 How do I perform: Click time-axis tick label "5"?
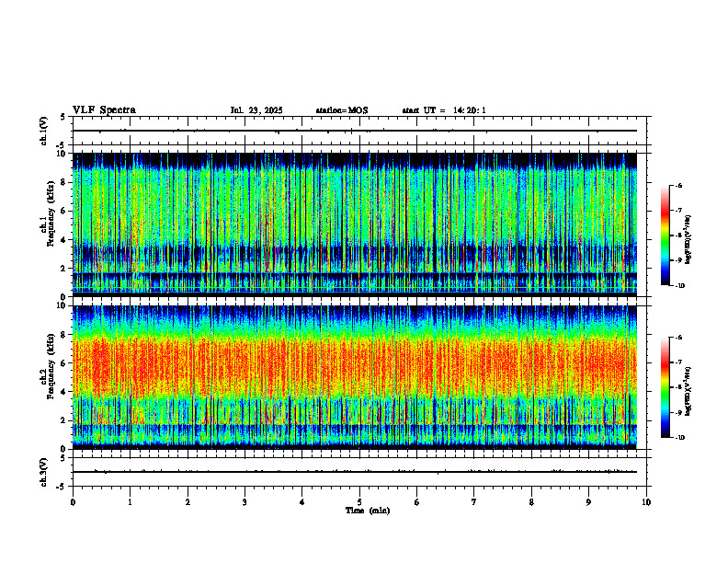coord(359,502)
